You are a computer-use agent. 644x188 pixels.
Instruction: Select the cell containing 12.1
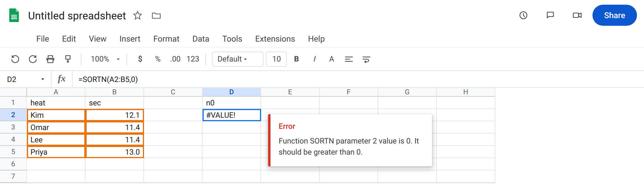click(114, 115)
